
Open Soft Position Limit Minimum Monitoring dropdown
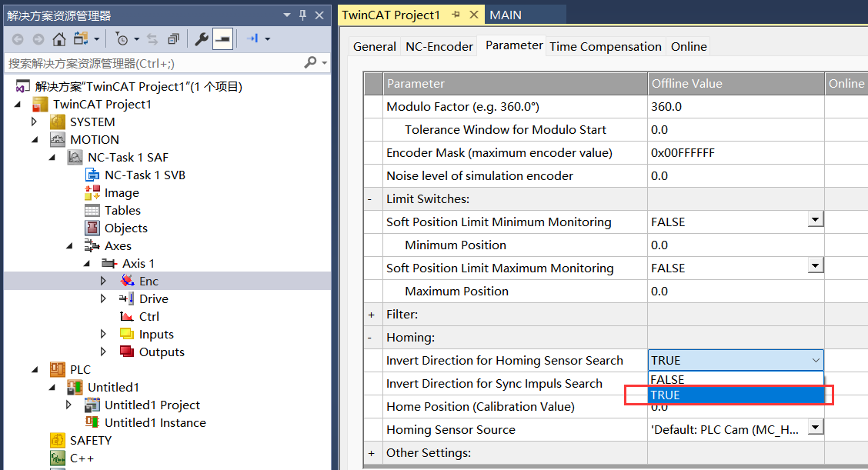tap(815, 220)
